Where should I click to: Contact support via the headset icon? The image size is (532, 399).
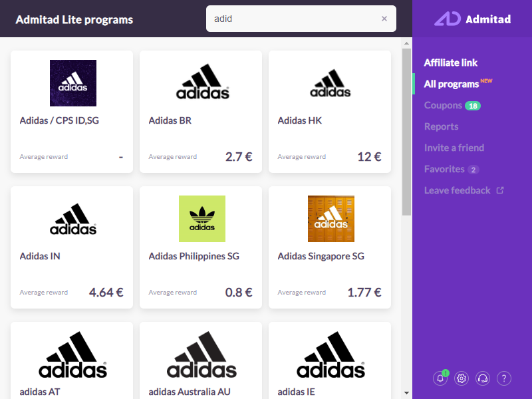[x=483, y=378]
